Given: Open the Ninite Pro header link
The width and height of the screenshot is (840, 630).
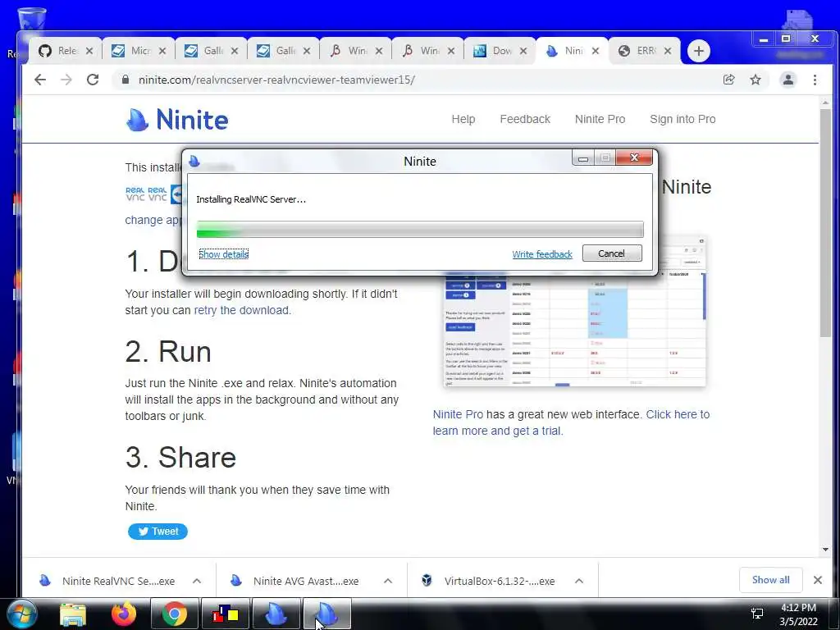Looking at the screenshot, I should tap(600, 119).
